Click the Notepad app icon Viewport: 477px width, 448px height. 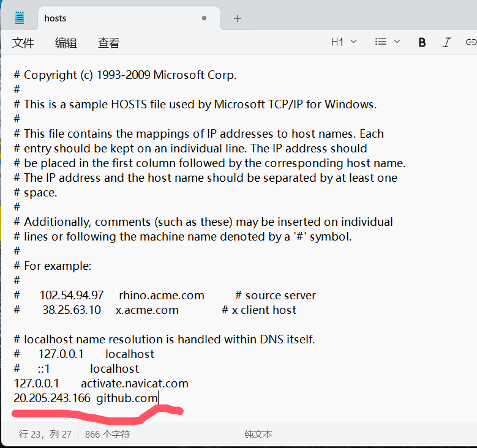[x=19, y=18]
